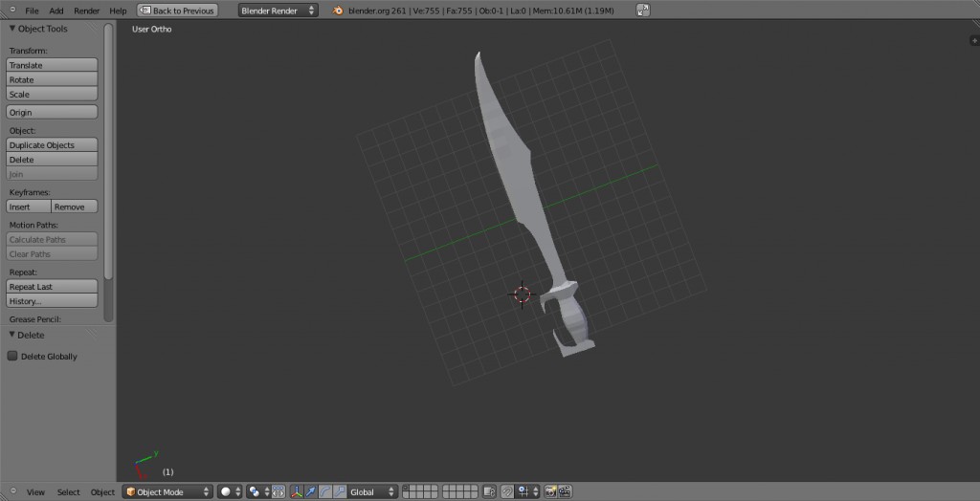The height and width of the screenshot is (501, 980).
Task: Collapse the Object Tools panel
Action: (12, 28)
